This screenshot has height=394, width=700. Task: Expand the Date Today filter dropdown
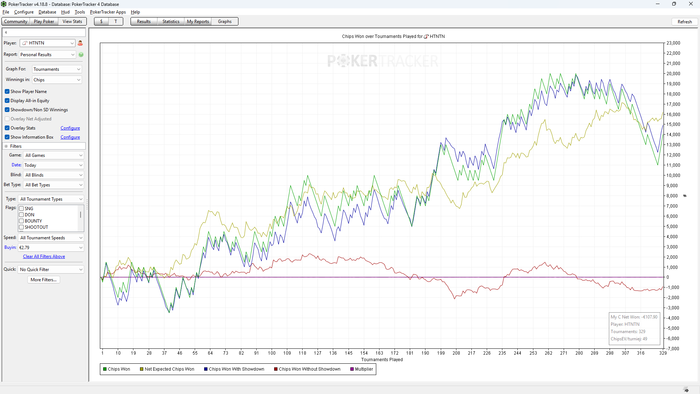[x=54, y=165]
